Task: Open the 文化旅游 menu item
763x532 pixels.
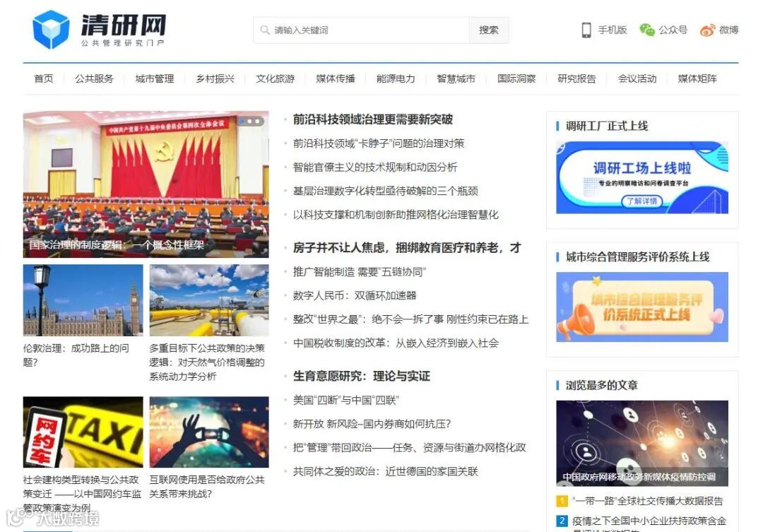Action: tap(276, 78)
